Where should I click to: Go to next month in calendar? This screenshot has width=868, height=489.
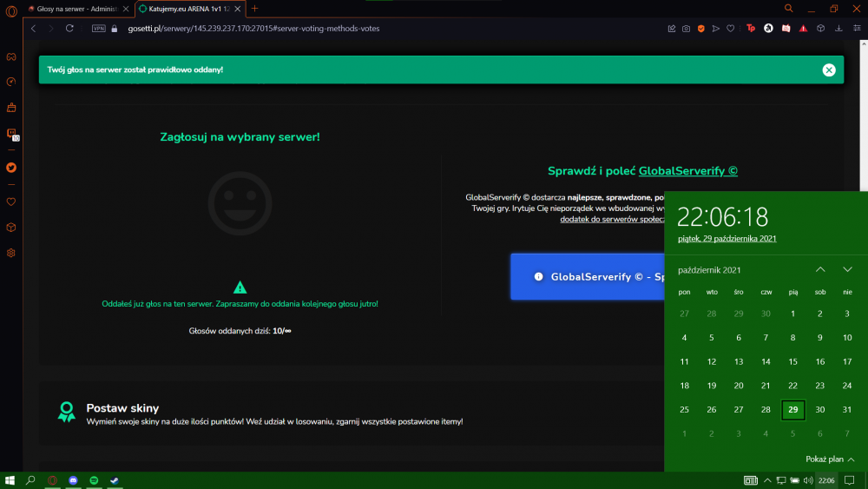[x=847, y=270]
